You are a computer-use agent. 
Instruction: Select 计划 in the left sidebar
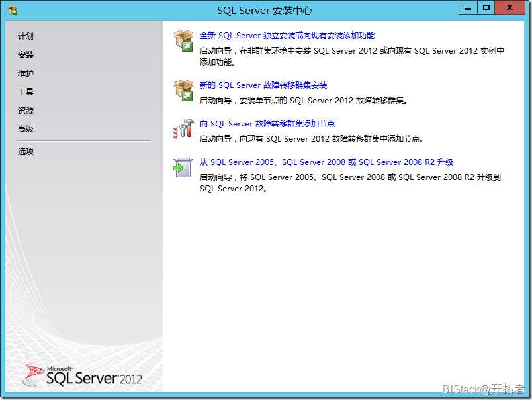click(x=26, y=36)
